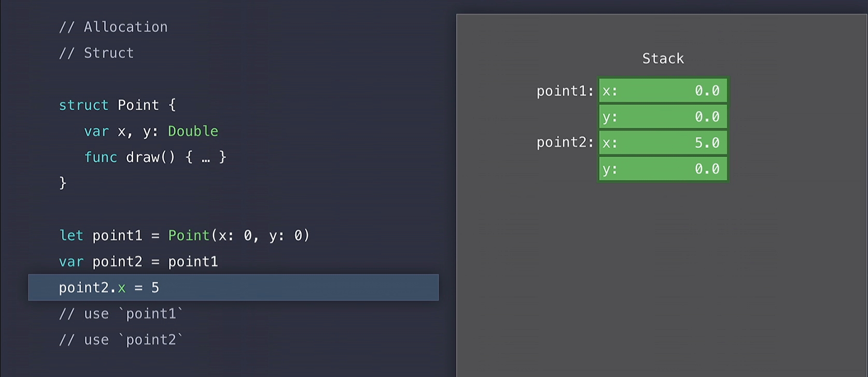Click the "// Struct" comment line
The image size is (868, 377).
[96, 53]
